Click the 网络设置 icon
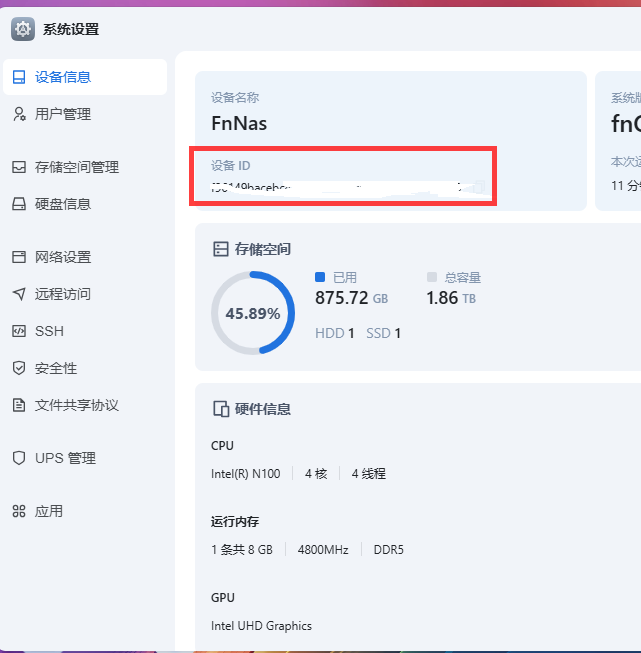641x653 pixels. click(19, 257)
